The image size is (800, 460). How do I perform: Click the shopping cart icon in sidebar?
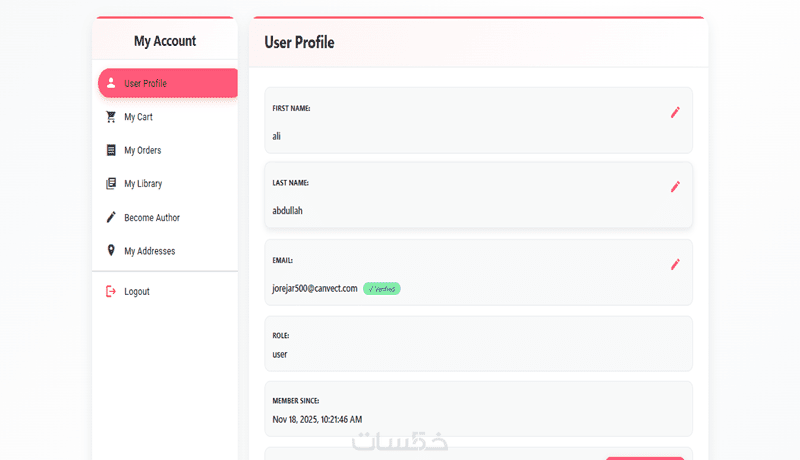(x=111, y=117)
